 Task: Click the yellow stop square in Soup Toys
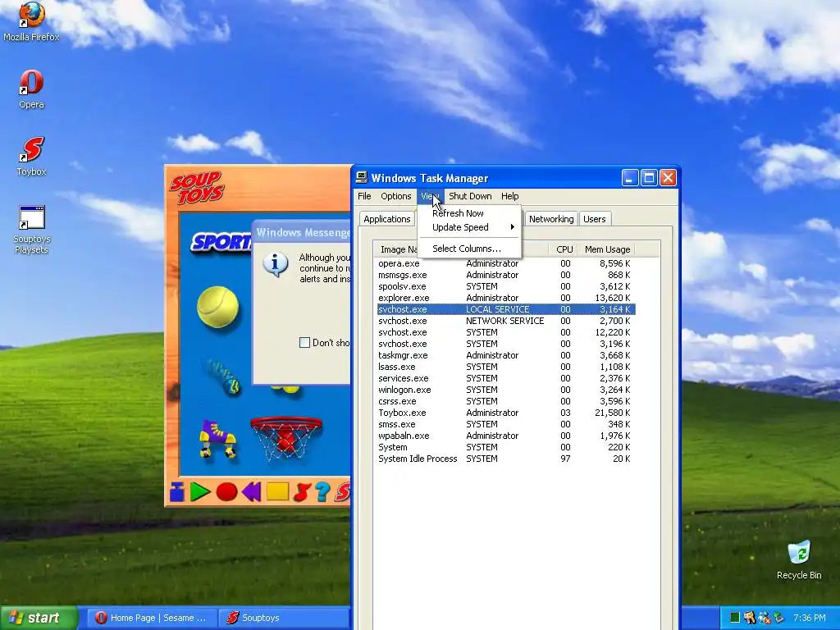point(277,492)
